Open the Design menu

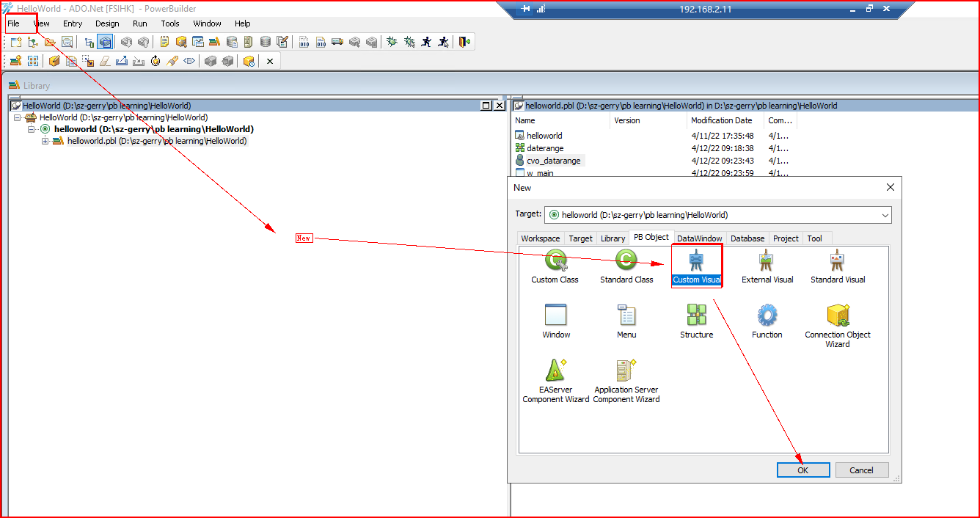(x=107, y=23)
